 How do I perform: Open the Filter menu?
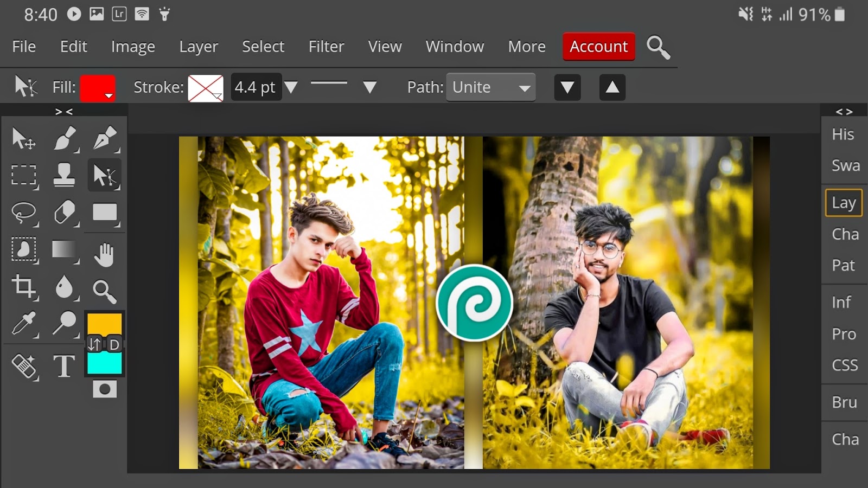click(x=326, y=47)
